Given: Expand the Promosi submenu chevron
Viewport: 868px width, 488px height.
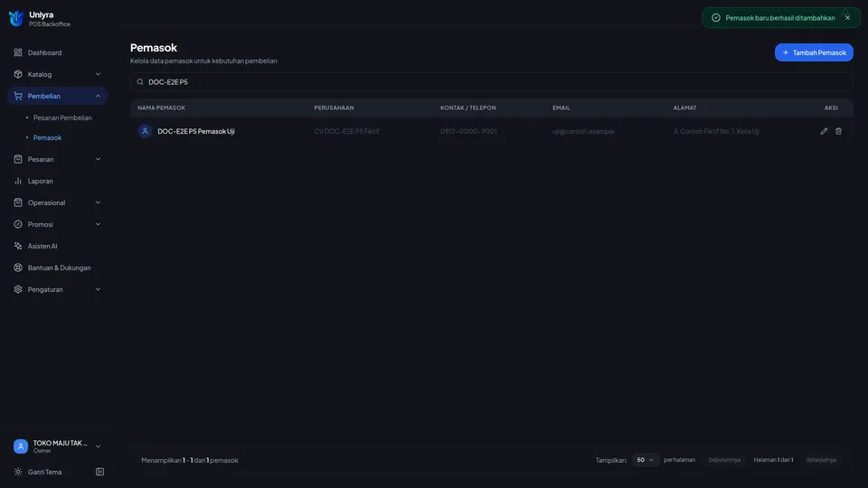Looking at the screenshot, I should coord(98,224).
